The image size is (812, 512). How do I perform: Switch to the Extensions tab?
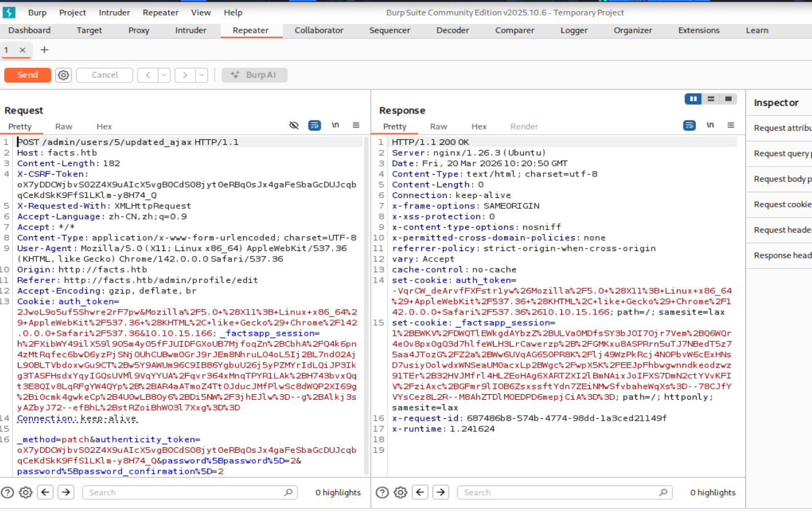[699, 30]
